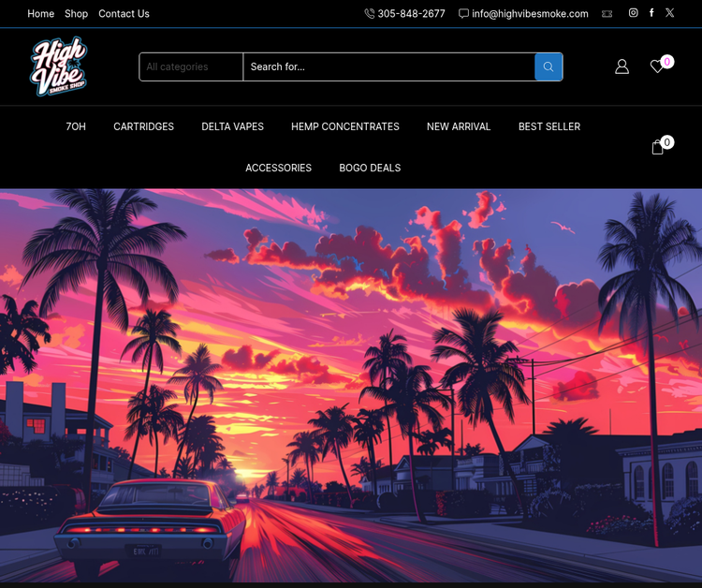Go to the Delta Vapes category
702x588 pixels.
232,126
